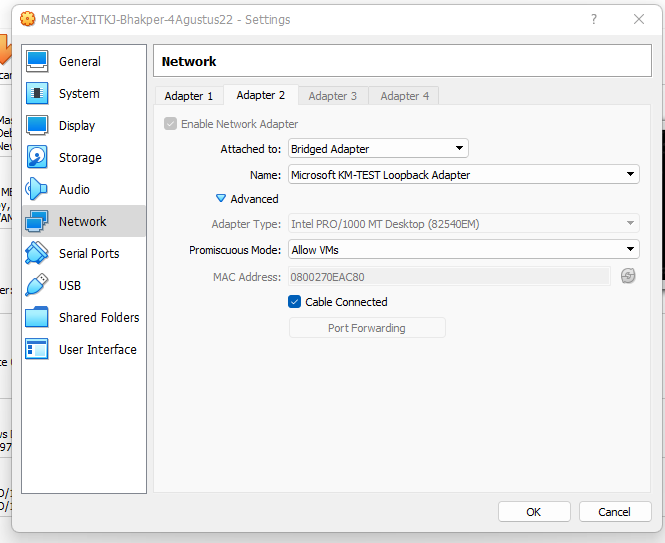Go to the Storage disk icon
Viewport: 665px width, 543px height.
tap(37, 157)
